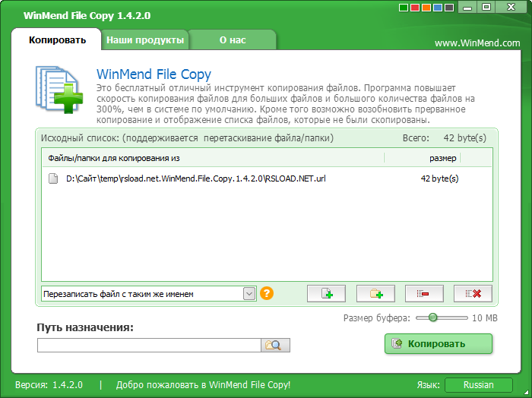Click the add folder button with plus icon
This screenshot has width=532, height=398.
(x=375, y=294)
